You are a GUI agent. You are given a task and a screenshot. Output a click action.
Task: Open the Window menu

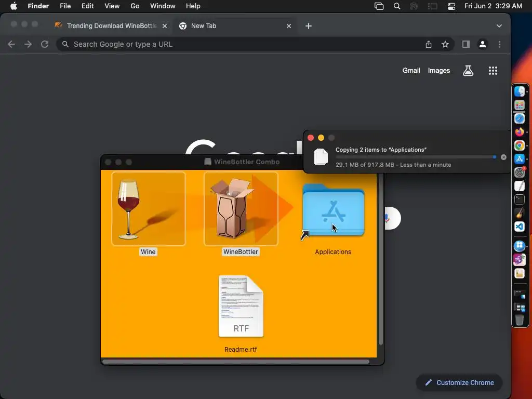pyautogui.click(x=163, y=6)
